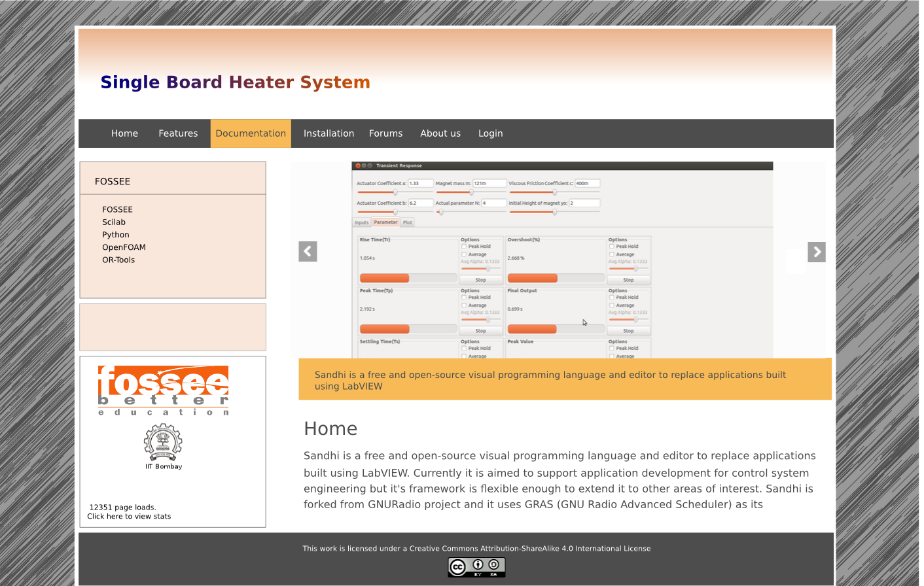Go to the Installation page
The image size is (924, 586).
click(329, 133)
